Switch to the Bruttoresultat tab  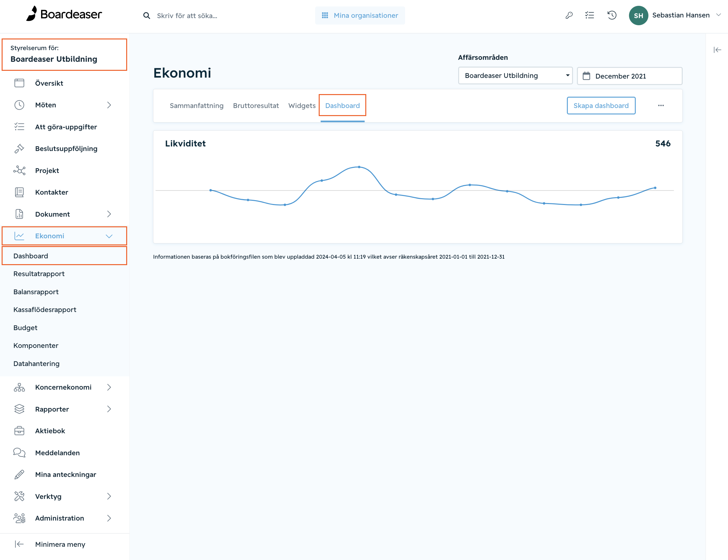pyautogui.click(x=256, y=106)
